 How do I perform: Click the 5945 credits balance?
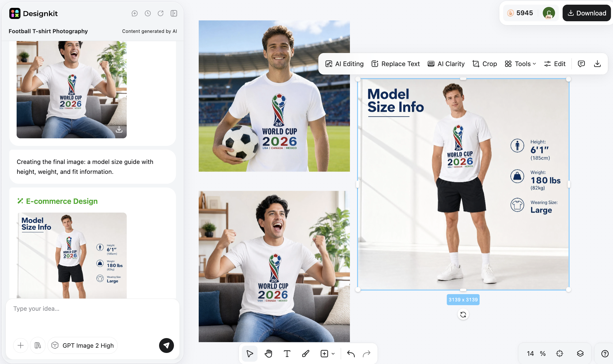tap(525, 13)
